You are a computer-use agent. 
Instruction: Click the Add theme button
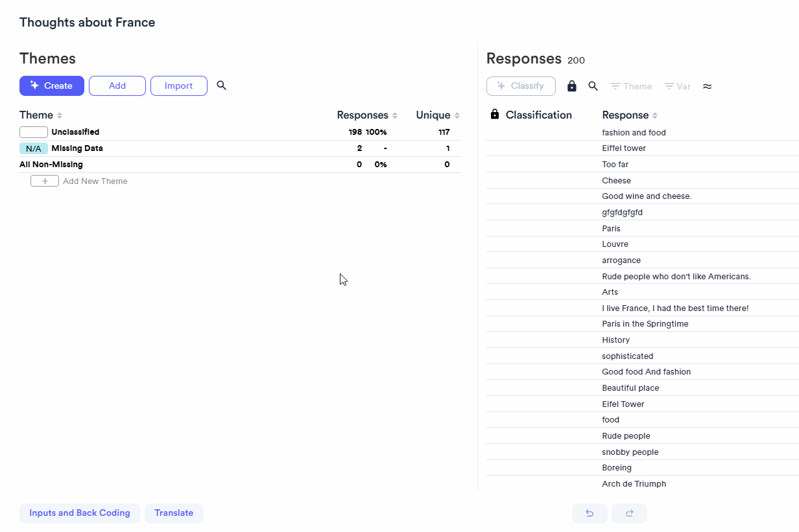click(x=117, y=86)
